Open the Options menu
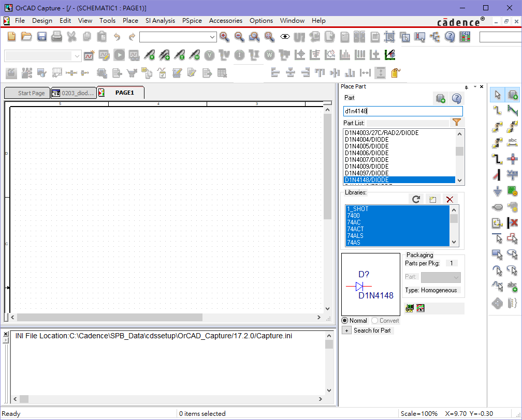Screen dimensions: 522x420 point(262,21)
